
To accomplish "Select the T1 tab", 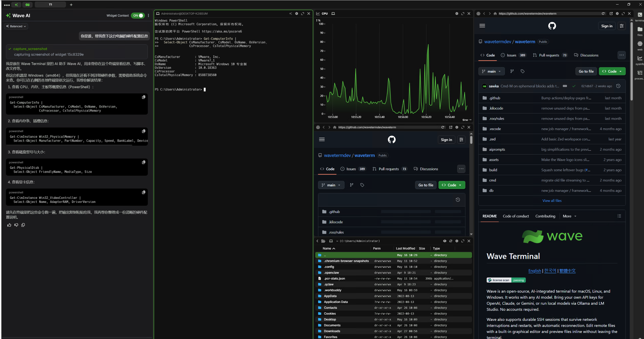I will coord(50,5).
